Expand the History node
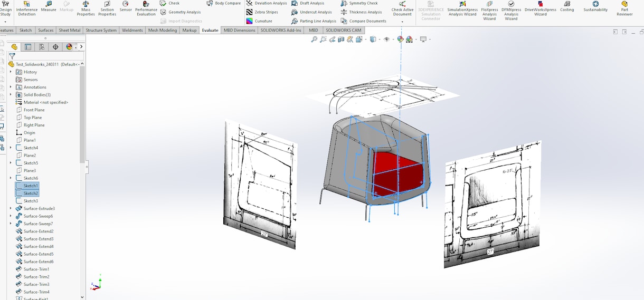Screen dimensions: 644x300 11,72
